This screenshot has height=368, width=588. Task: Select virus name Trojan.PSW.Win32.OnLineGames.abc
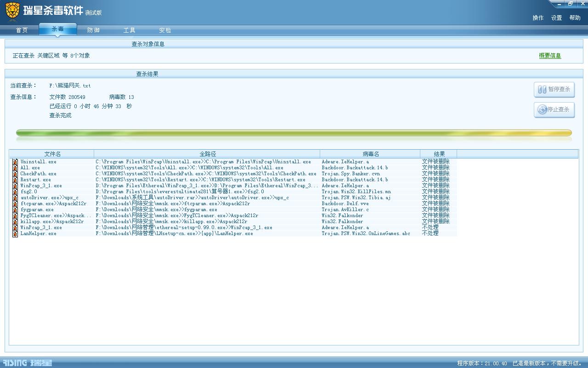366,234
